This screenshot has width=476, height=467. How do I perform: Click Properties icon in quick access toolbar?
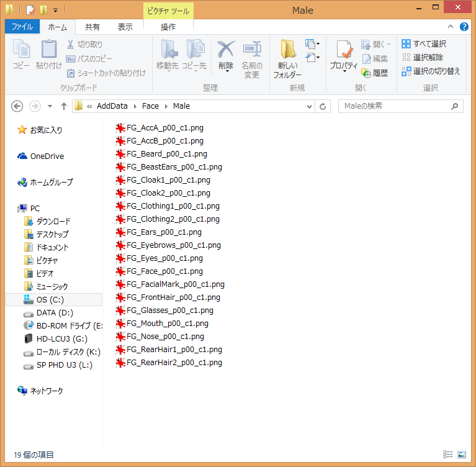tap(30, 10)
